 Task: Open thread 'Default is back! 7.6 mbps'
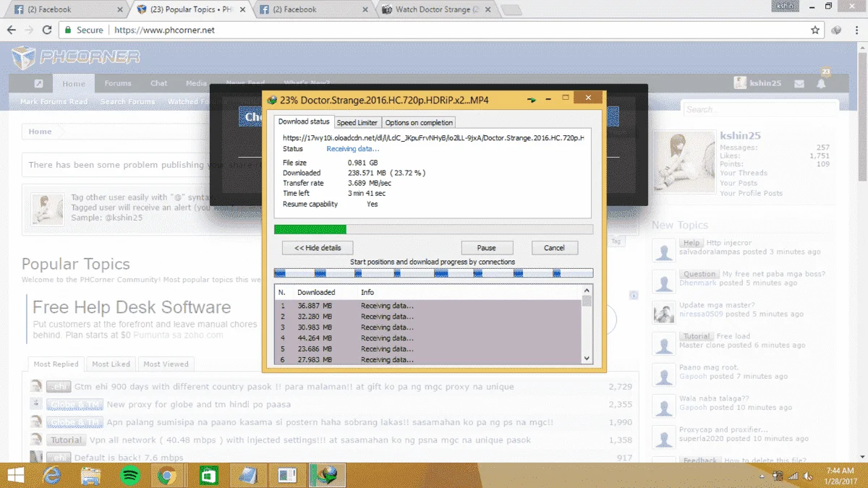[x=129, y=458]
